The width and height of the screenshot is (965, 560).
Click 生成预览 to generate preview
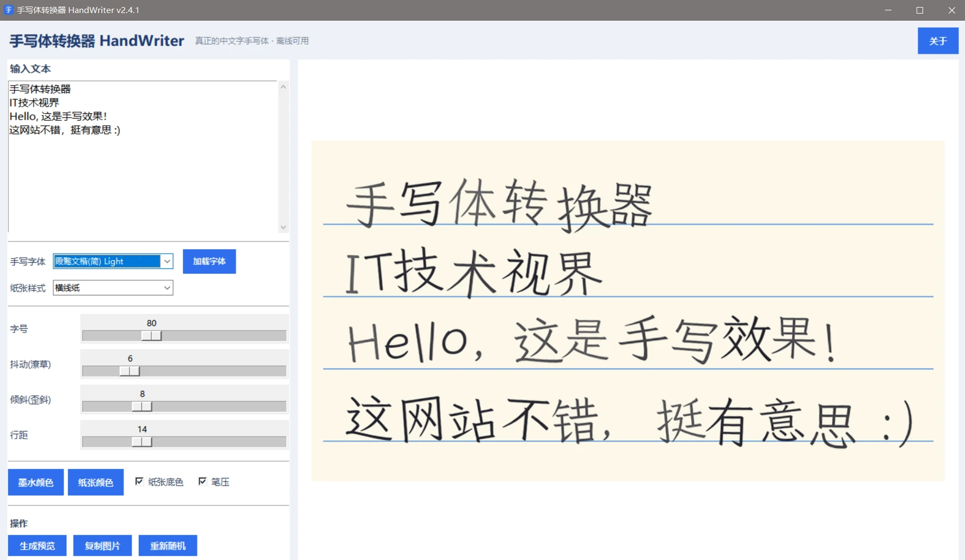coord(37,545)
